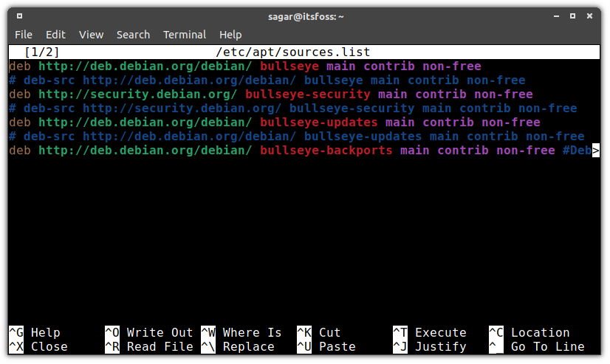This screenshot has height=364, width=610.
Task: Open the Help menu
Action: [x=230, y=35]
